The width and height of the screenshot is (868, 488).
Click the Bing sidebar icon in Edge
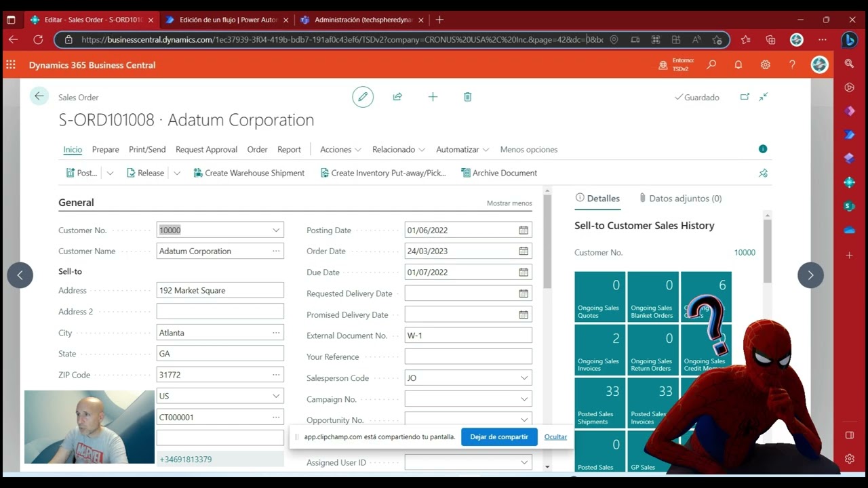click(x=849, y=40)
